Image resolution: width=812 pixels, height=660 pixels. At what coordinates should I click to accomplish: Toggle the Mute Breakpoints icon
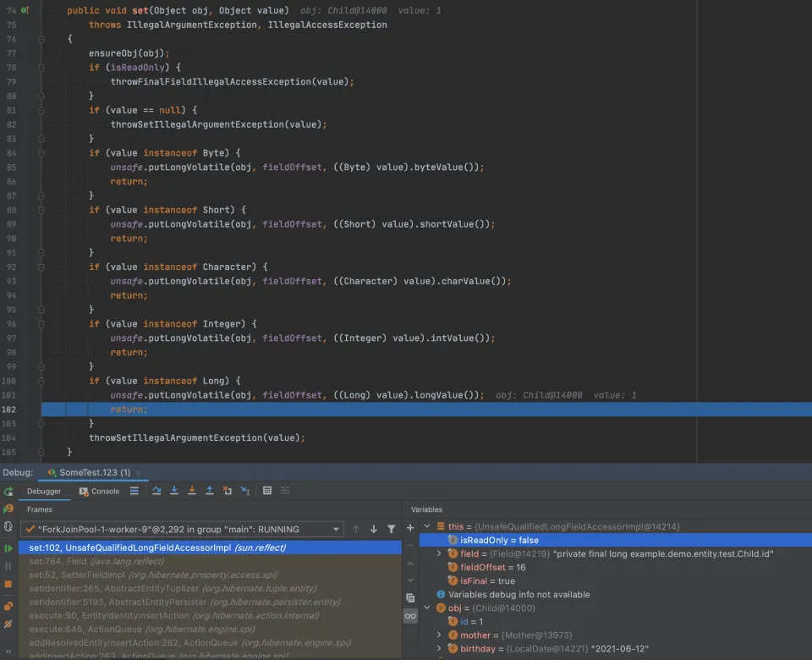8,624
